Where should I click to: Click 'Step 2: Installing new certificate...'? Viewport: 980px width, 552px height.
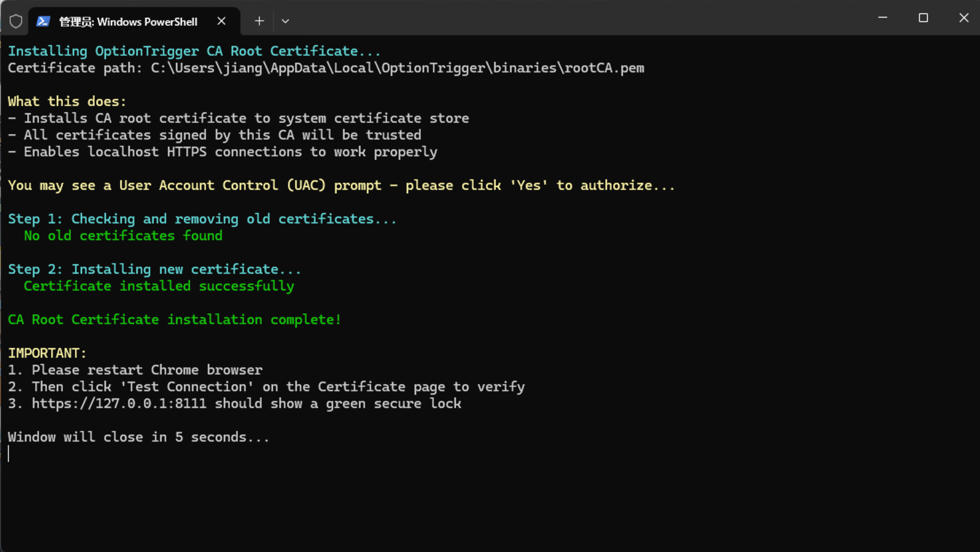(155, 269)
